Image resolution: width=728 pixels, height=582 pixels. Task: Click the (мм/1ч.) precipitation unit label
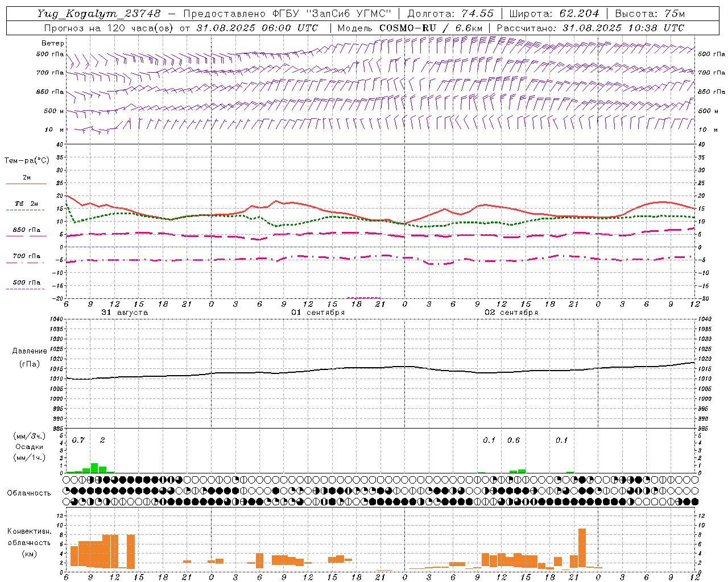[30, 458]
